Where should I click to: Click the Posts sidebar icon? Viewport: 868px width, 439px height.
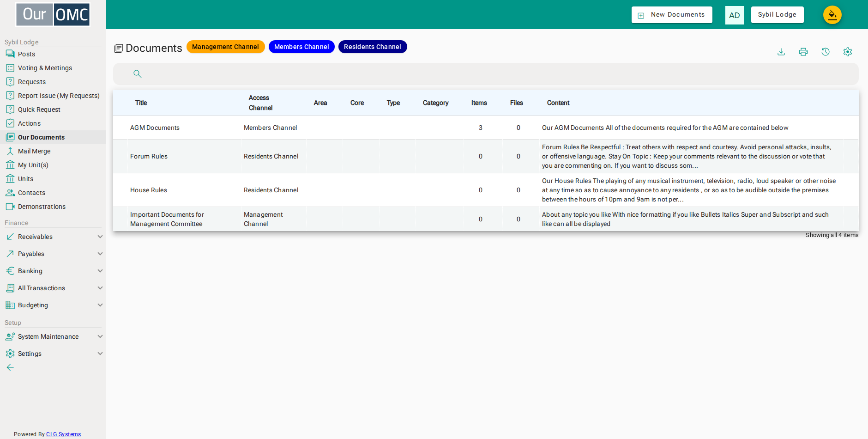pyautogui.click(x=10, y=54)
